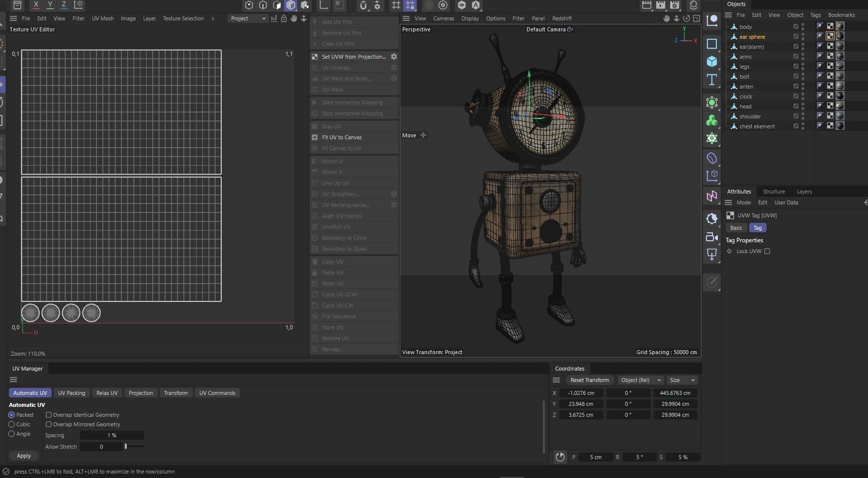
Task: Toggle the X axis lock icon
Action: 36,5
